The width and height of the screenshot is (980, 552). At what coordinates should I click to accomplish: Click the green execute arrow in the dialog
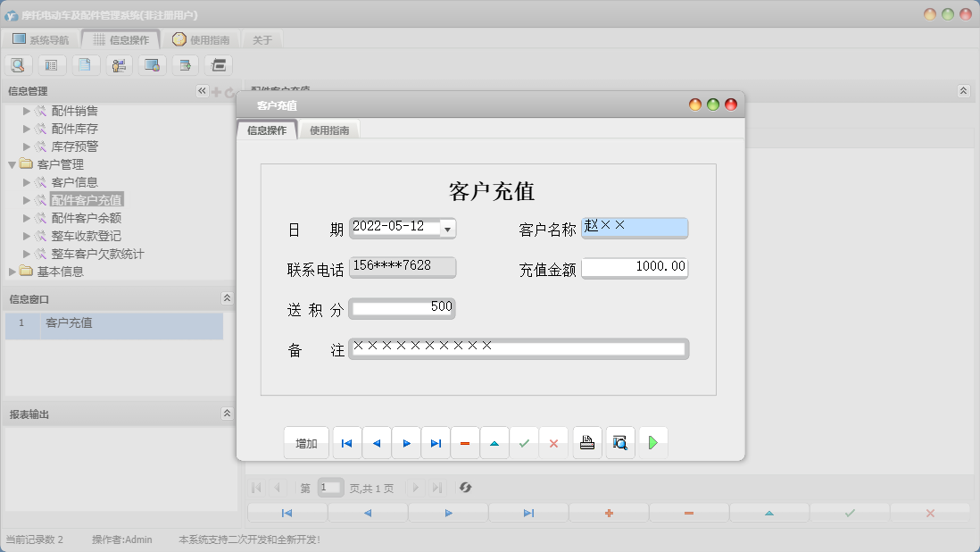653,442
